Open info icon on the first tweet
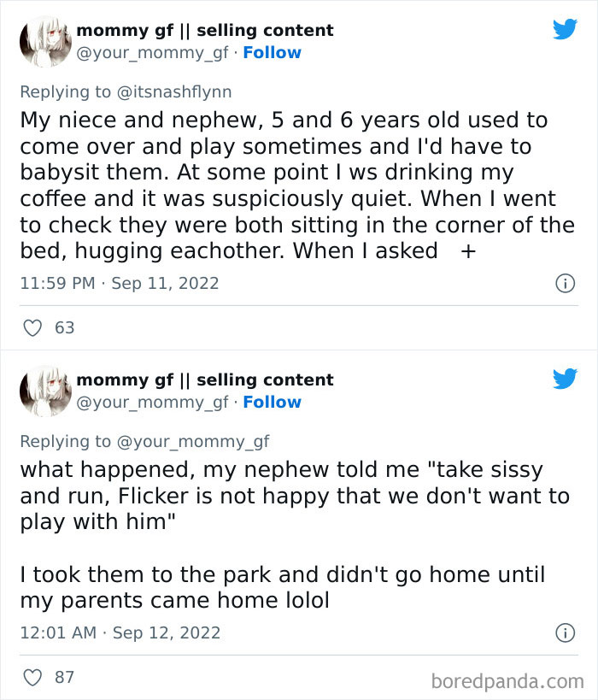Viewport: 598px width, 700px height. click(x=565, y=283)
